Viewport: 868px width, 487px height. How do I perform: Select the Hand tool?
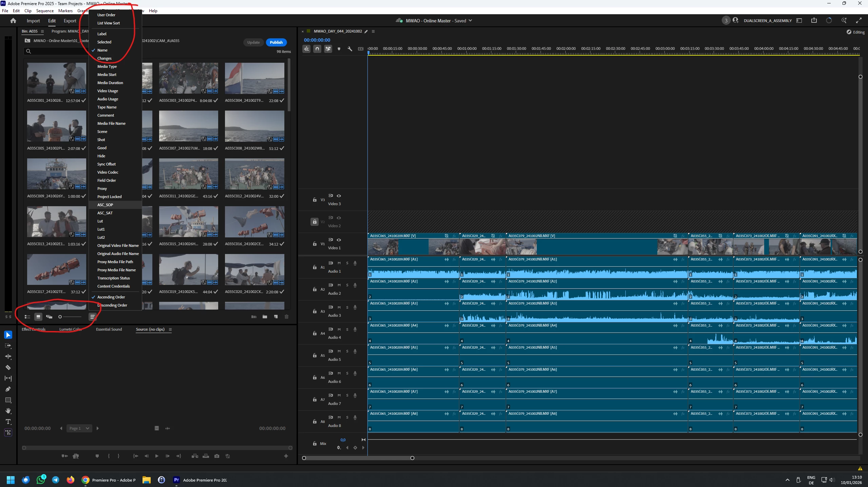point(8,411)
